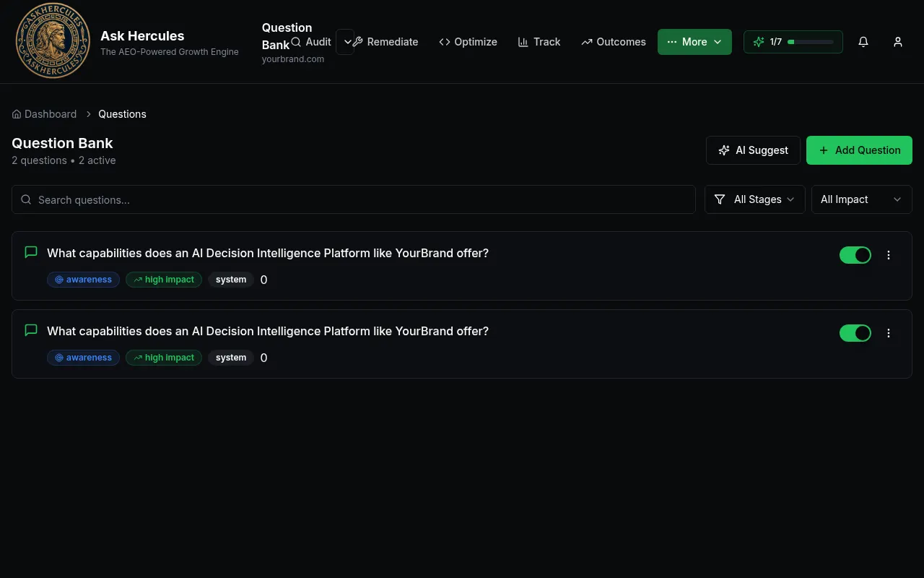924x578 pixels.
Task: Click the Questions breadcrumb
Action: point(122,114)
